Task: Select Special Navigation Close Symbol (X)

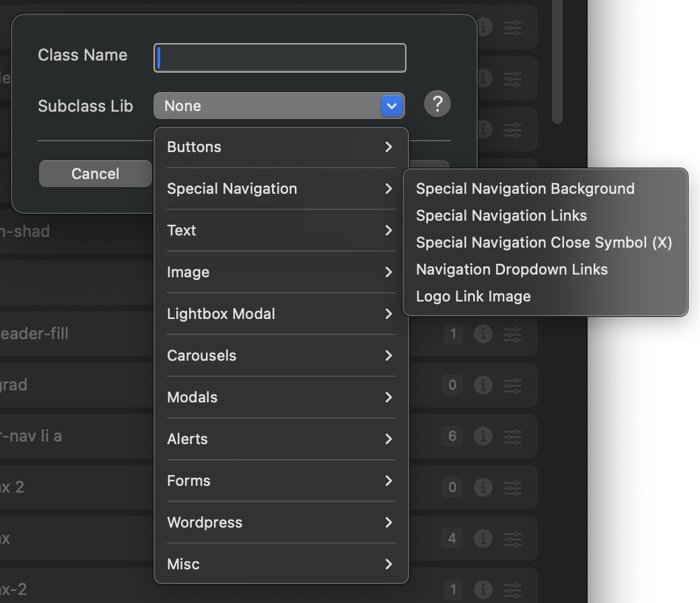Action: pyautogui.click(x=544, y=242)
